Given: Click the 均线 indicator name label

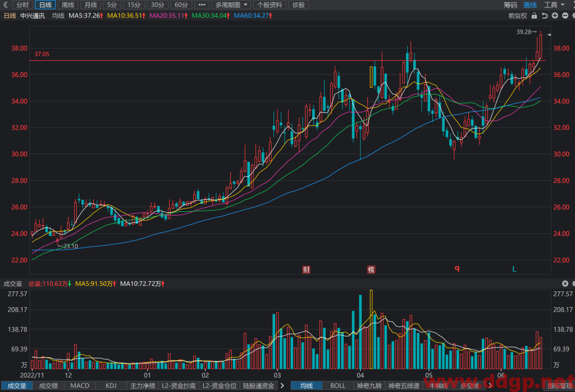Looking at the screenshot, I should [58, 16].
